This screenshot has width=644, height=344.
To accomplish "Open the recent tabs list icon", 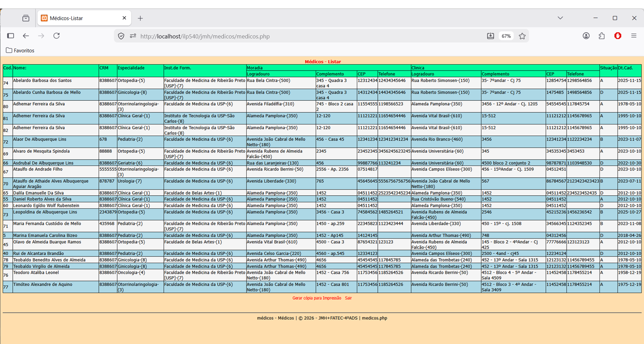I will pos(26,18).
